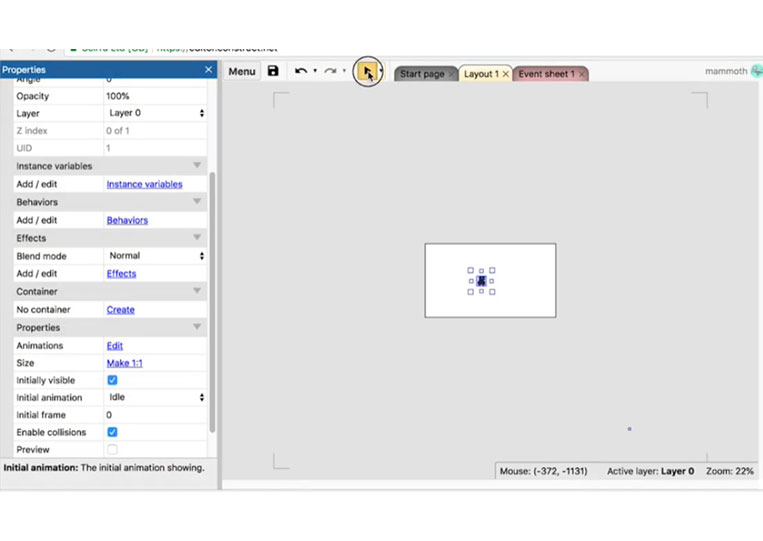763x541 pixels.
Task: Click the Properties panel scrollbar
Action: [x=212, y=302]
